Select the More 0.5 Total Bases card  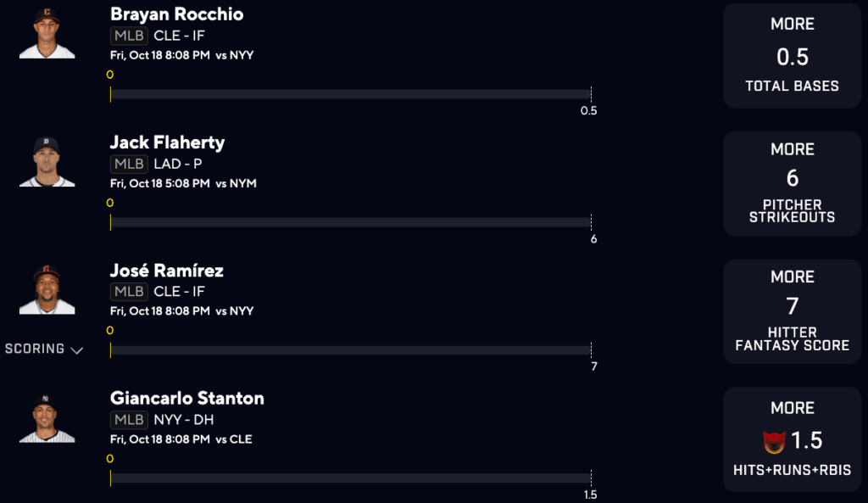[x=792, y=55]
